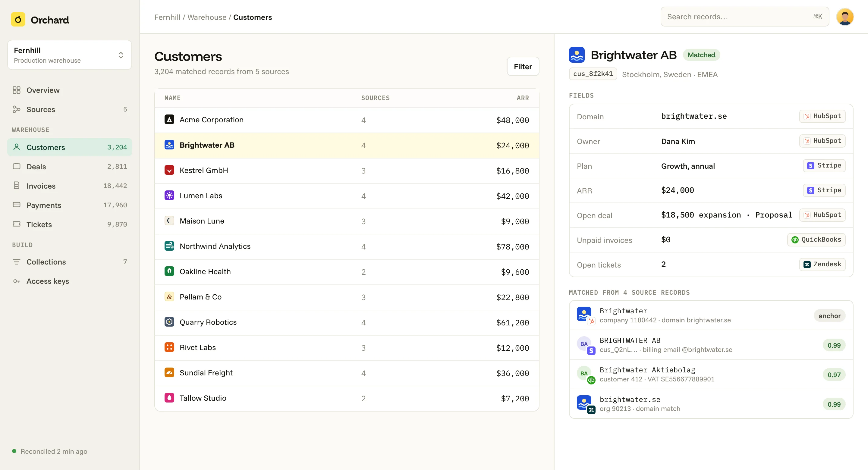Click the Warehouse breadcrumb link
868x470 pixels.
207,17
